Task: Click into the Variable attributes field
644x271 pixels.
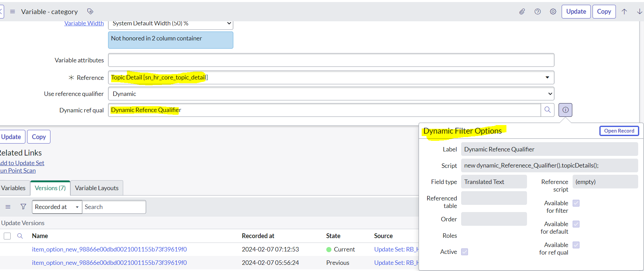Action: click(x=331, y=60)
